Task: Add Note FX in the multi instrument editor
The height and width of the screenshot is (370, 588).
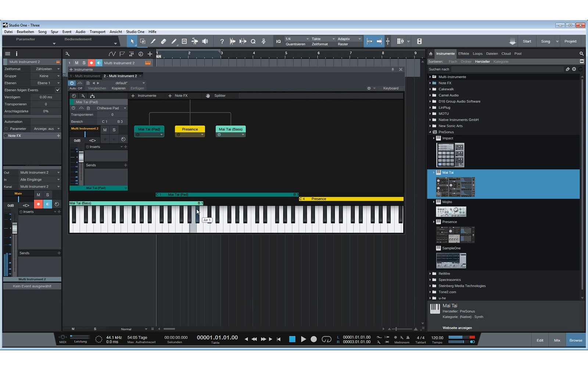Action: 178,96
